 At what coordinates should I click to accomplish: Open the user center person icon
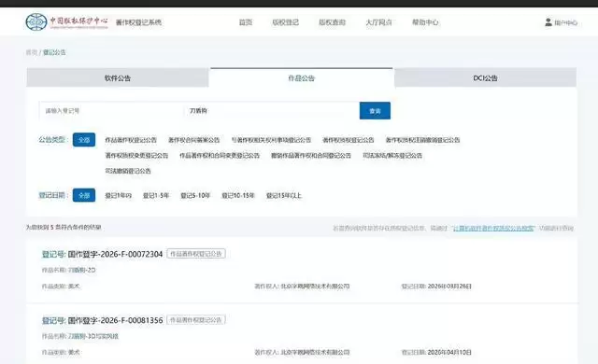pyautogui.click(x=548, y=22)
